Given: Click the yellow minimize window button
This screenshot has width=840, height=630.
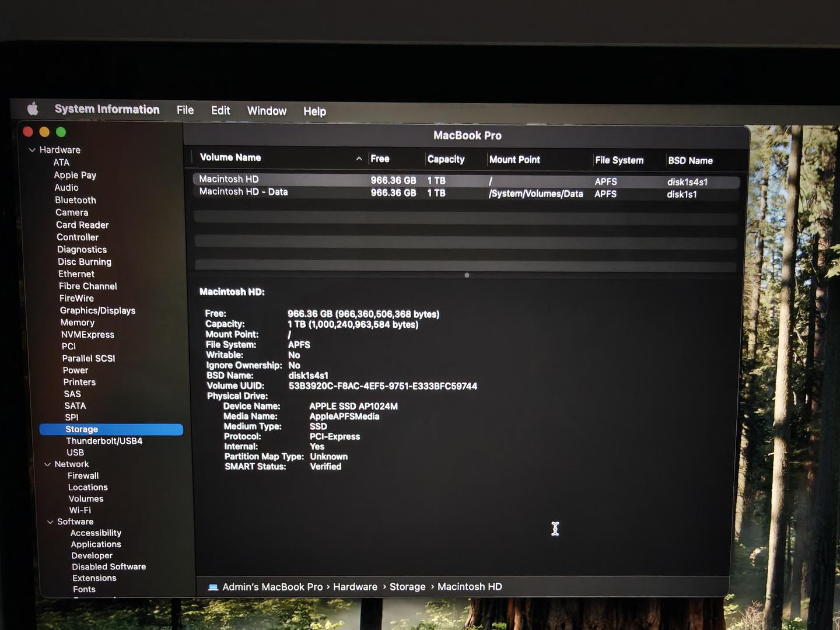Looking at the screenshot, I should click(44, 132).
